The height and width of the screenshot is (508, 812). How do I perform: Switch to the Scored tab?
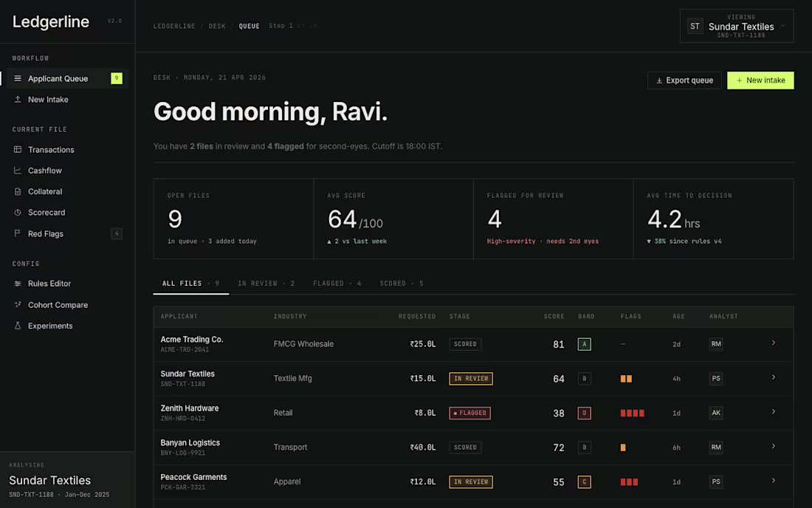[402, 284]
